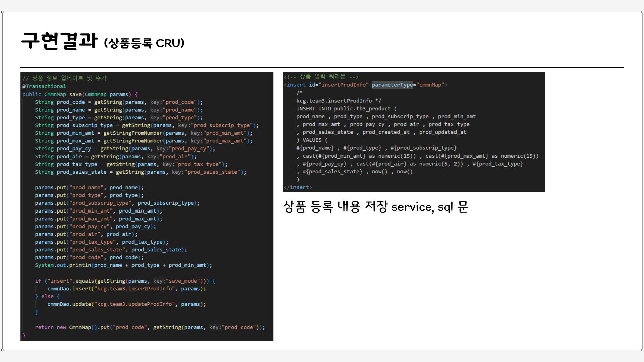Click the #{prod_sales_state}, now(), now() line

point(355,172)
